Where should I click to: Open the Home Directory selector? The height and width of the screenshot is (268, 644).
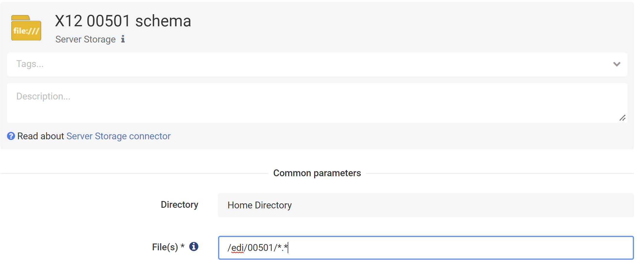[425, 205]
